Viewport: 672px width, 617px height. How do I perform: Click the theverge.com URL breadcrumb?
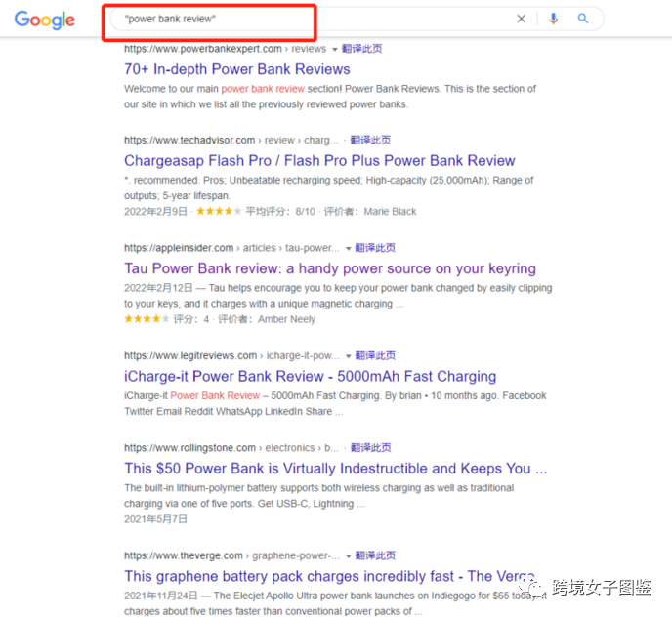click(231, 555)
